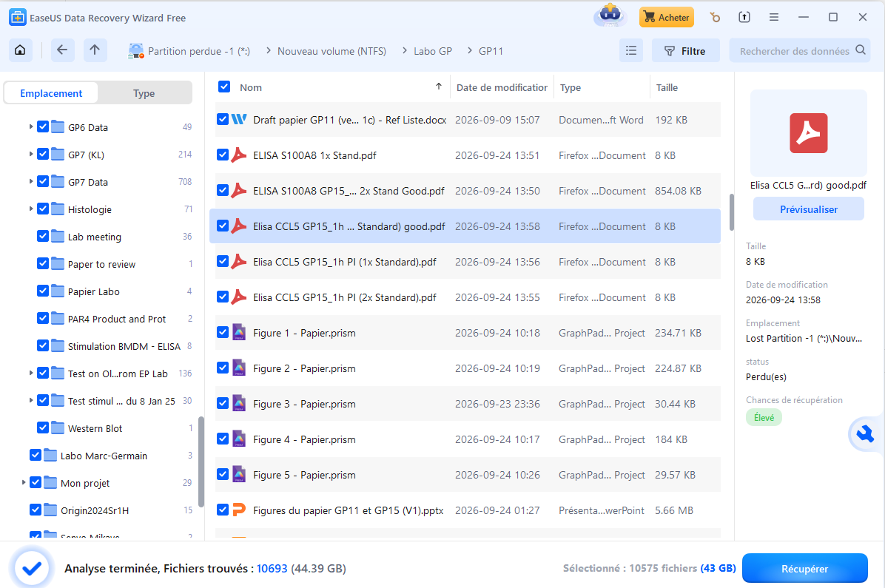Click the key activation icon in title bar

click(715, 18)
